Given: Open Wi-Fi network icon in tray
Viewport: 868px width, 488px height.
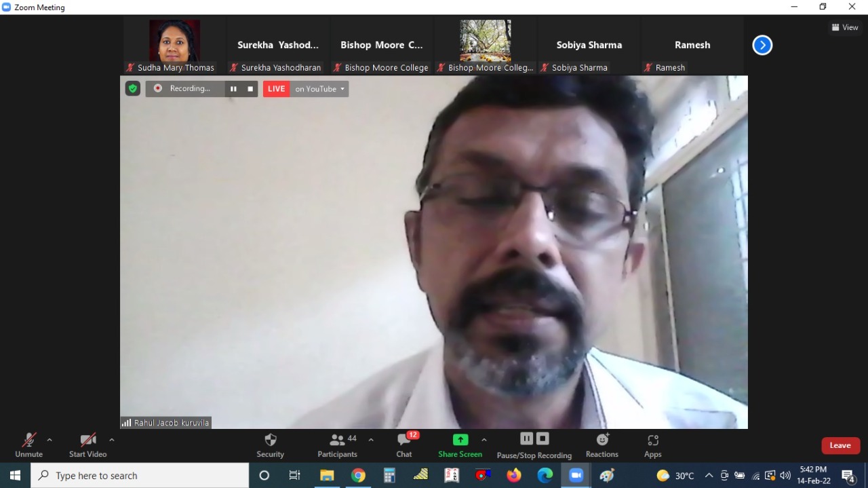Looking at the screenshot, I should (756, 475).
